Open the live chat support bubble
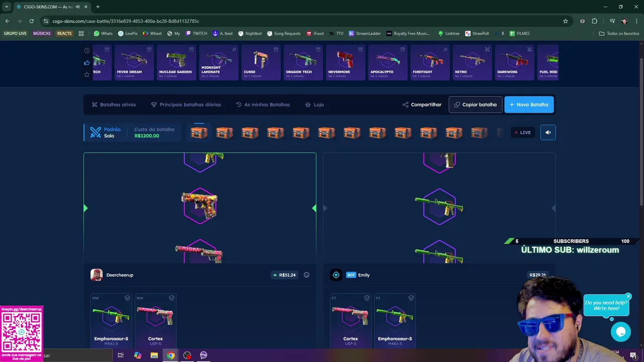 620,332
